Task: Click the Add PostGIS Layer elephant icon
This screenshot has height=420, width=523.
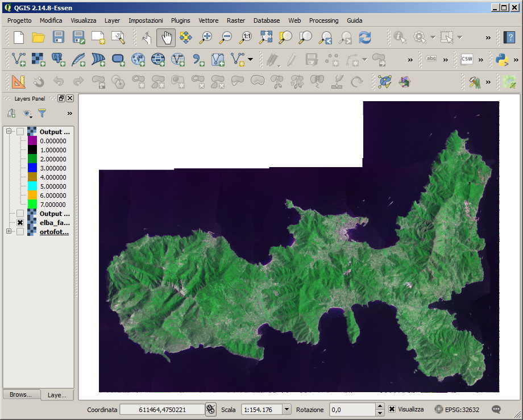Action: [58, 59]
